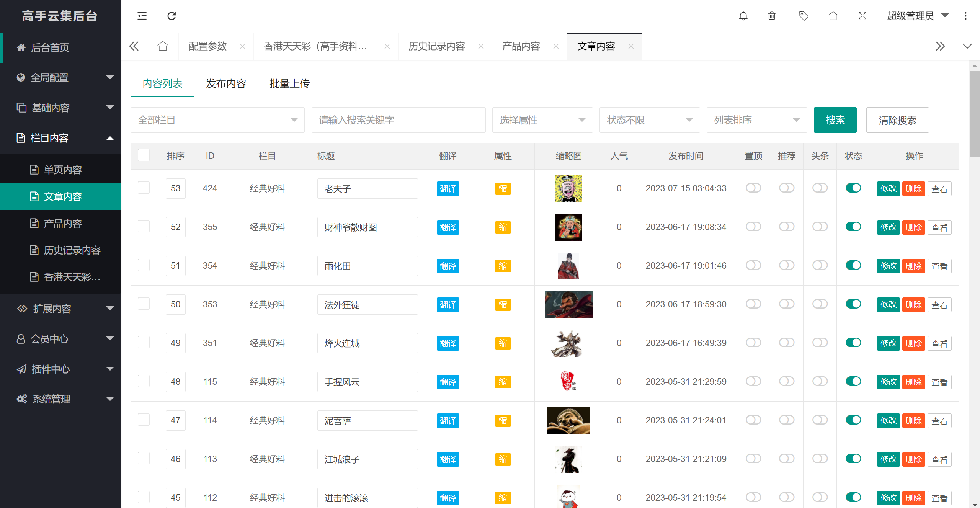Open the notification bell icon
The image size is (980, 508).
click(x=743, y=16)
